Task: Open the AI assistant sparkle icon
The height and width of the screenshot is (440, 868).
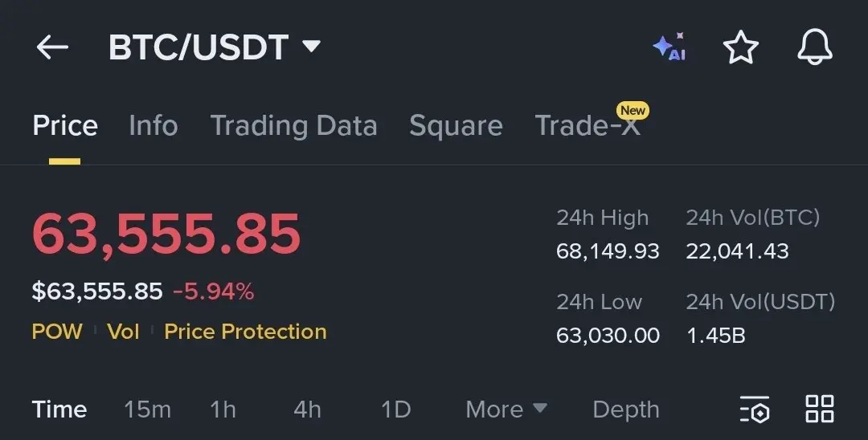Action: click(x=669, y=48)
